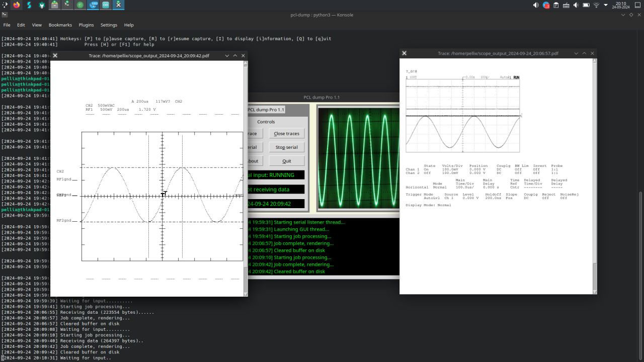Click the archive manager icon in the taskbar

54,5
